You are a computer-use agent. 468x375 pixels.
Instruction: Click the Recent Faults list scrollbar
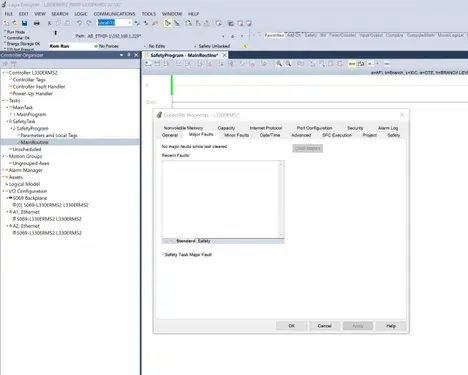281,199
